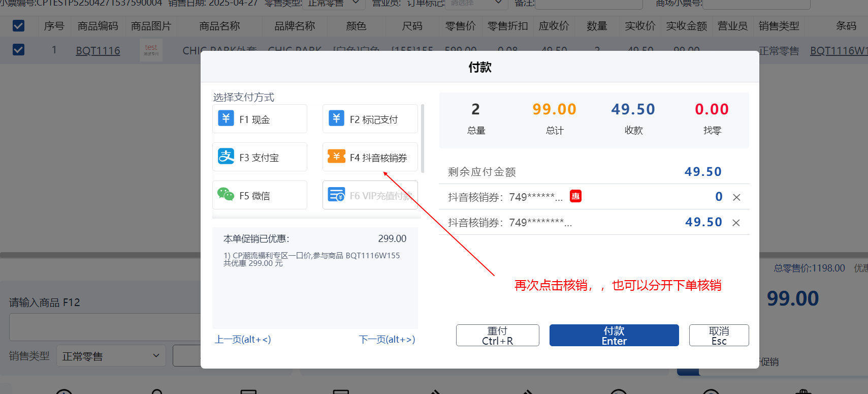
Task: Remove the 抖音核销券 entry with amount 0
Action: (x=736, y=197)
